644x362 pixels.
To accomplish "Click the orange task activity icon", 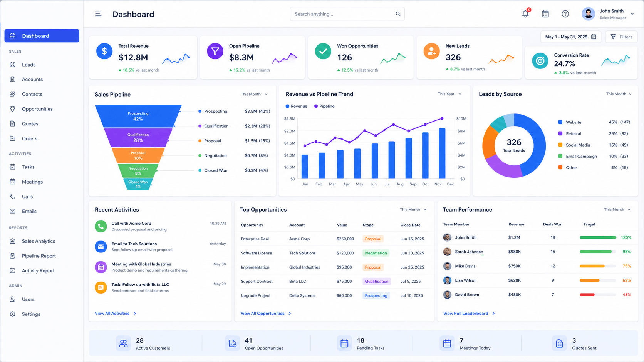I will click(101, 287).
